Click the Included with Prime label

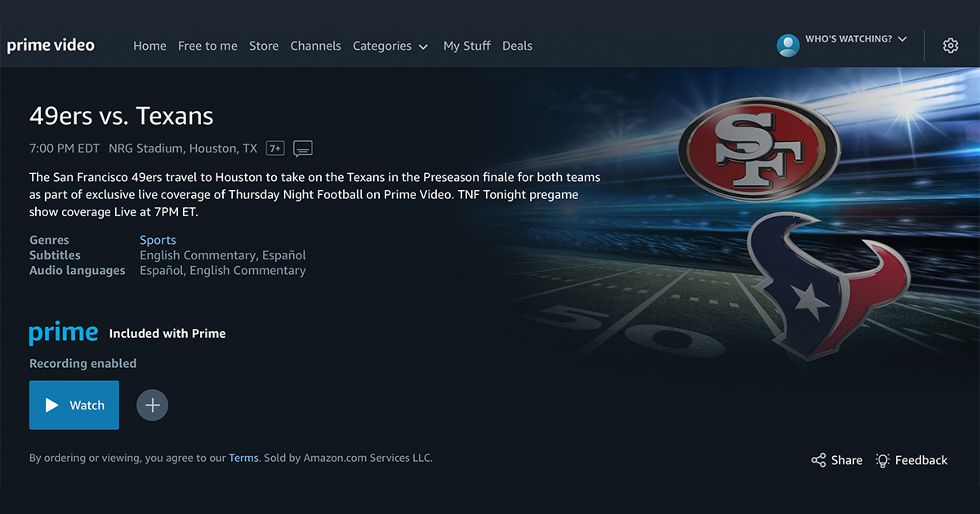(167, 333)
